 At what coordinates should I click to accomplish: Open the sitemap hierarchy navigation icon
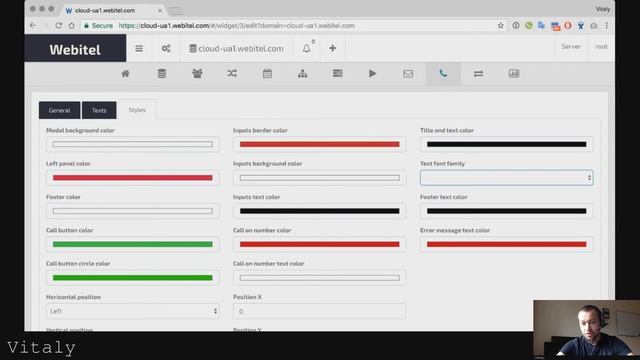click(x=302, y=73)
